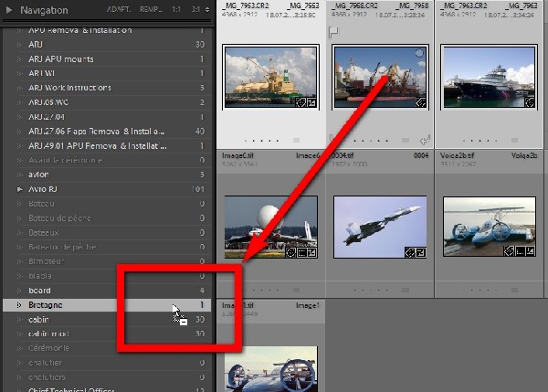Select the board keyword
The height and width of the screenshot is (392, 548).
[x=39, y=291]
